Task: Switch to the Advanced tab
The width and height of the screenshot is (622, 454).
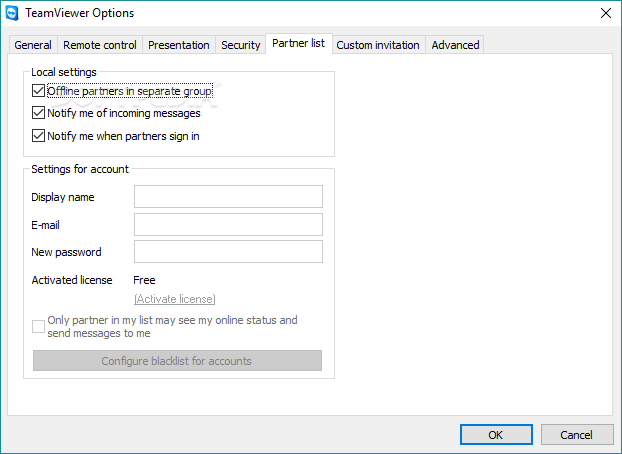Action: (x=455, y=45)
